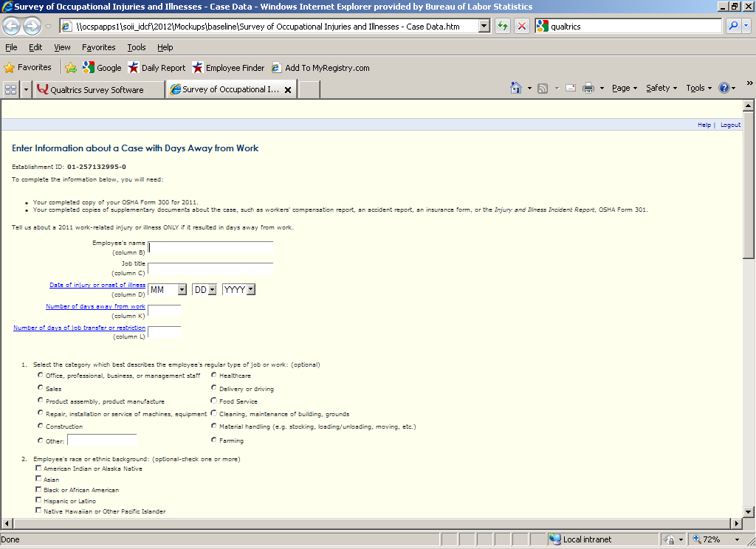Click the Other job category text box

102,440
